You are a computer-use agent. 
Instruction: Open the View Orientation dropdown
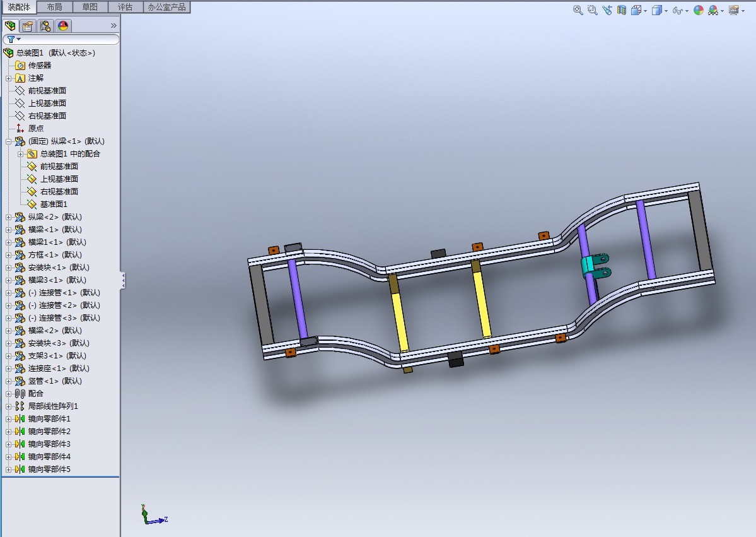(x=637, y=10)
